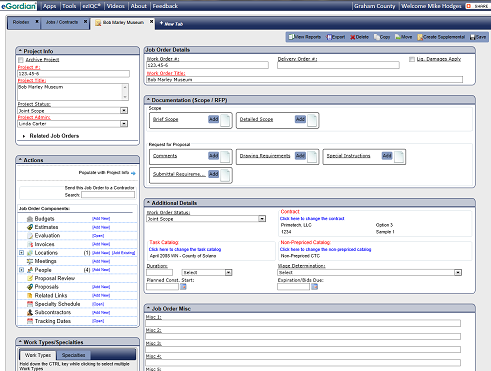This screenshot has height=371, width=491.
Task: Click Submittal Requirements document icon
Action: tap(225, 175)
